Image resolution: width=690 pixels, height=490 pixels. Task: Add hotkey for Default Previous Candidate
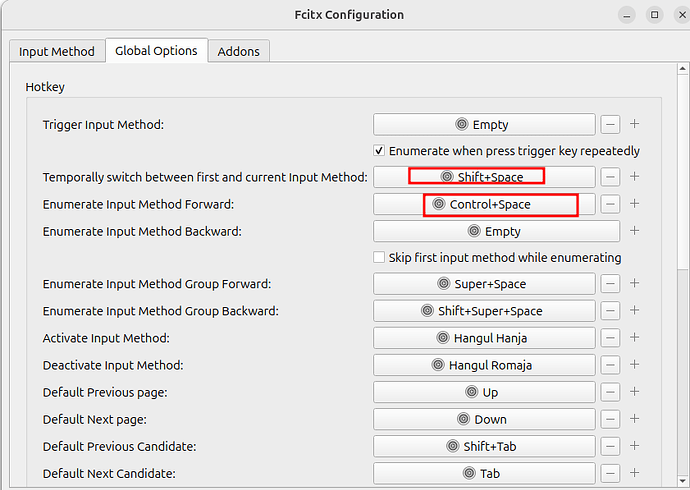point(634,446)
